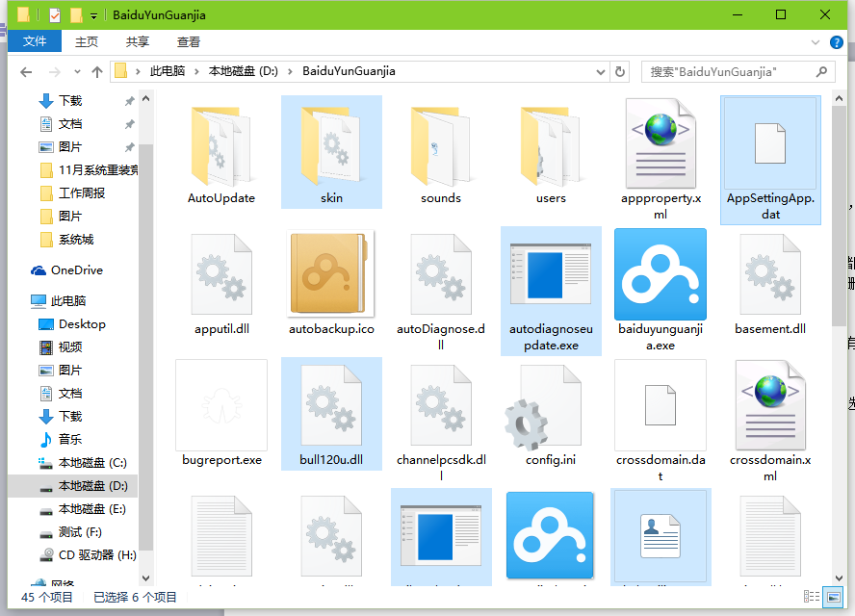Expand the chevron after 此电脑 in path
This screenshot has width=855, height=616.
196,71
